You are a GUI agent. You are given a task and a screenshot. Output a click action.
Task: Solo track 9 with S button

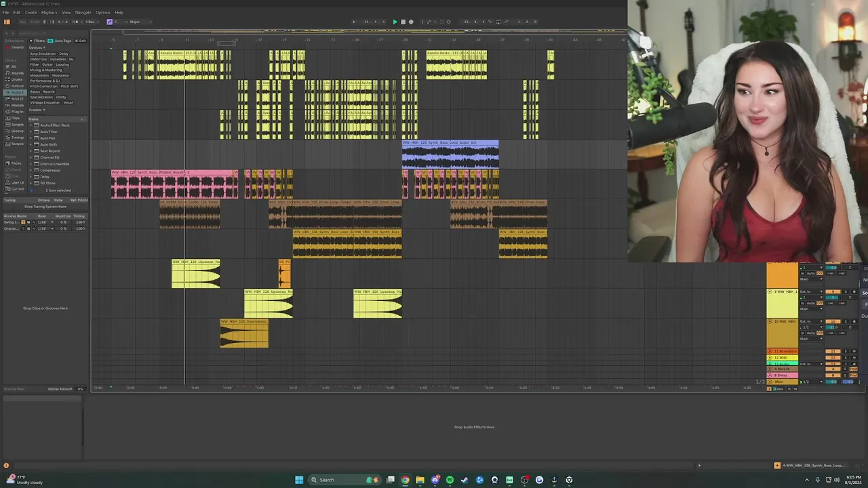[846, 291]
